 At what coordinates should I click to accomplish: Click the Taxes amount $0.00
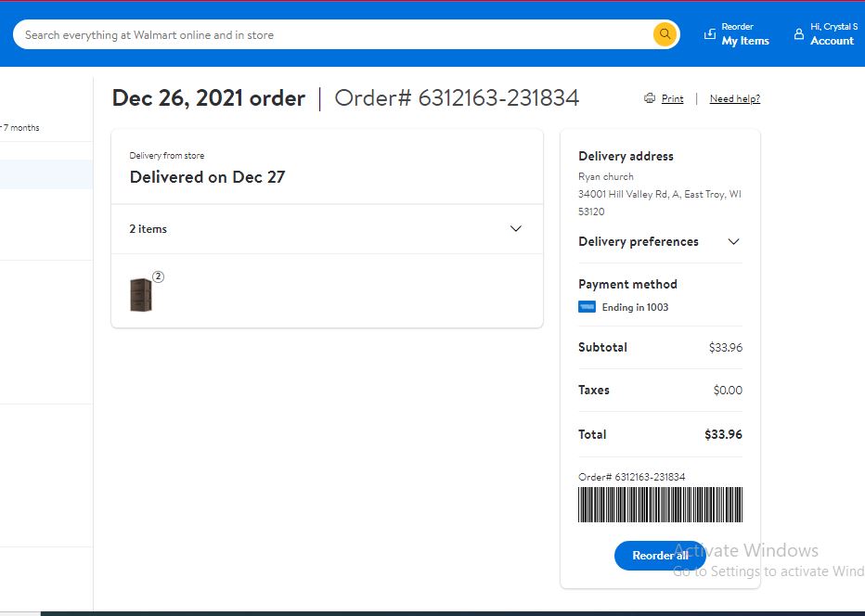[x=728, y=391]
